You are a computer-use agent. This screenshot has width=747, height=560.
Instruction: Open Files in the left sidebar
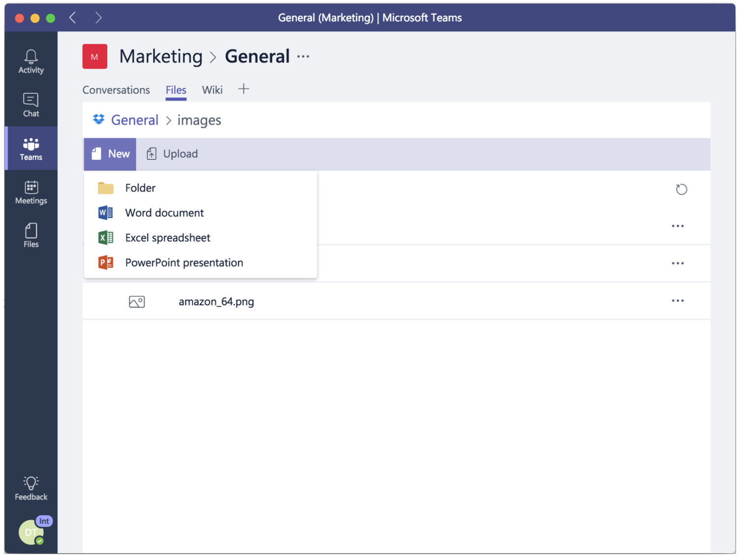[31, 235]
